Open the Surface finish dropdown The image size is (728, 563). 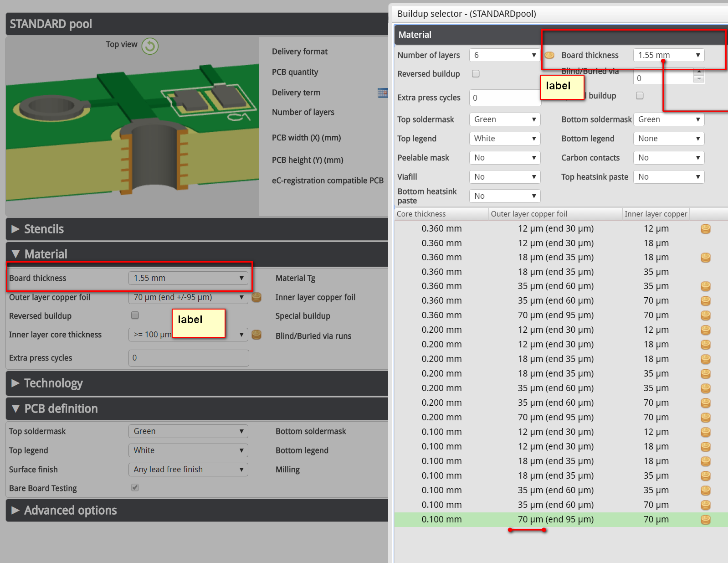[x=188, y=470]
